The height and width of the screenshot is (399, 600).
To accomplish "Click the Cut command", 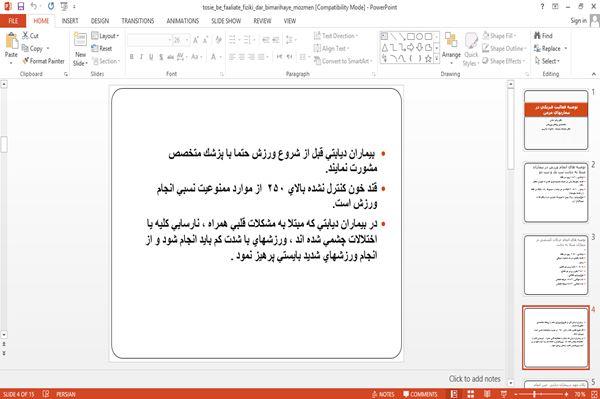I will tap(30, 36).
